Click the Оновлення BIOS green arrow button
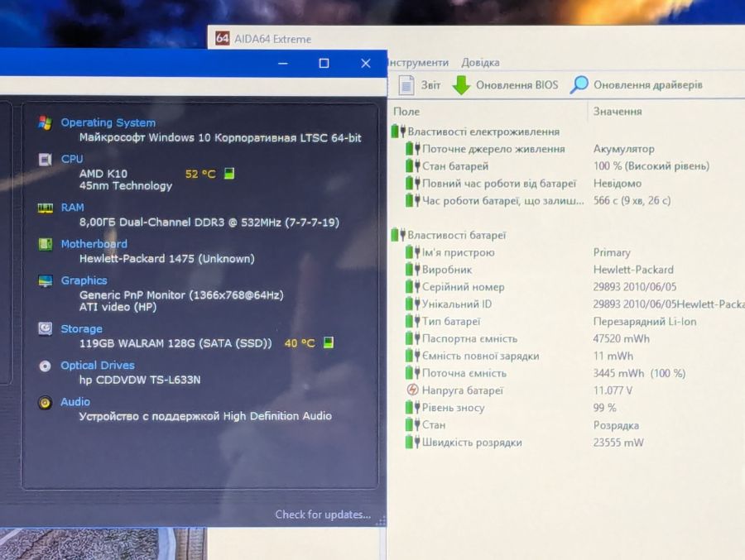 point(505,85)
